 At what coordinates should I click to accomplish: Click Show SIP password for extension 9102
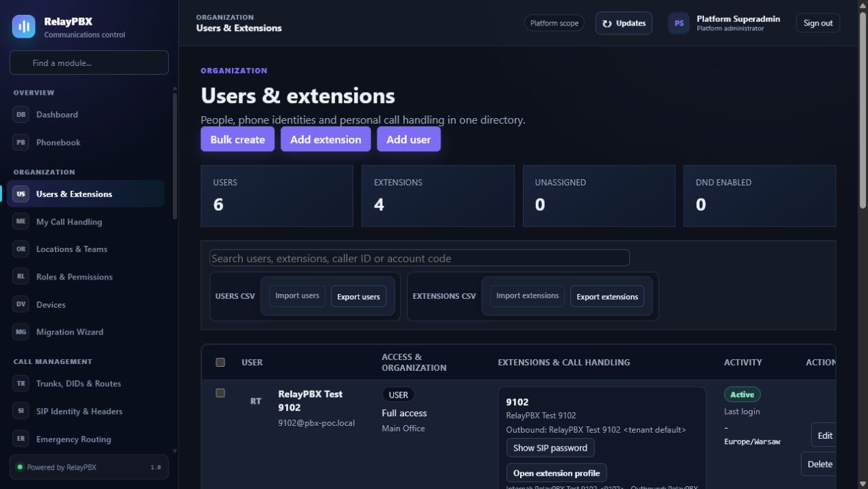tap(550, 448)
